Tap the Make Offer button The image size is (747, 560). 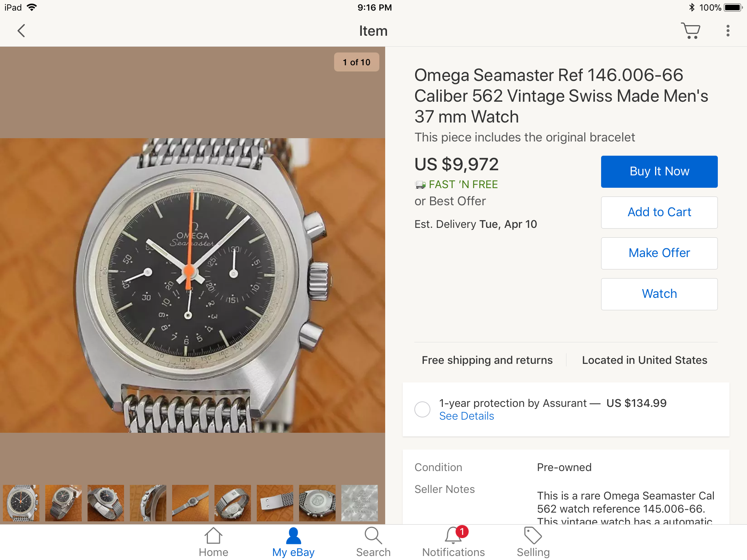659,253
